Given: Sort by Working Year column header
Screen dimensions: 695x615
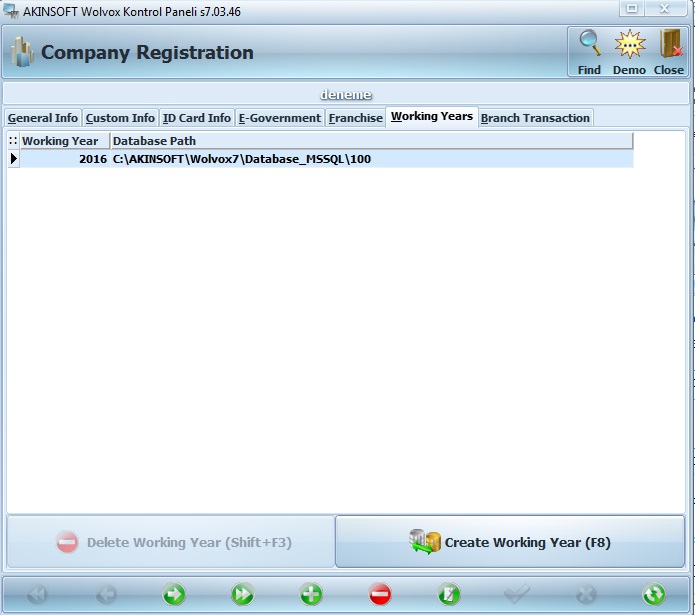Looking at the screenshot, I should pyautogui.click(x=65, y=141).
